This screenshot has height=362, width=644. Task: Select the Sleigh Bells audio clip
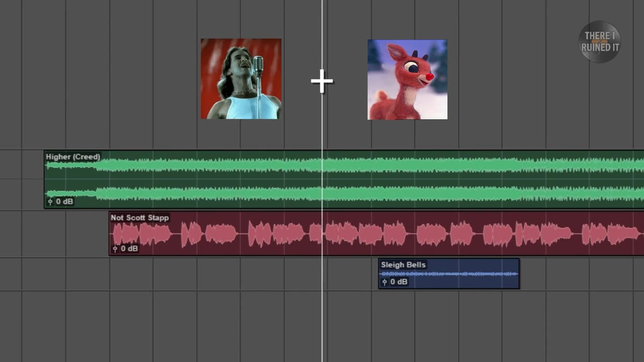coord(449,274)
